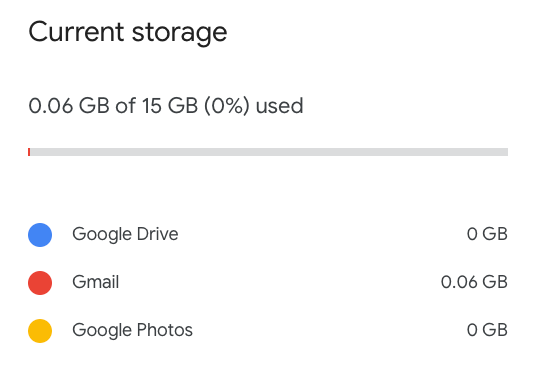
Task: Click the word Current in the heading
Action: tap(76, 32)
